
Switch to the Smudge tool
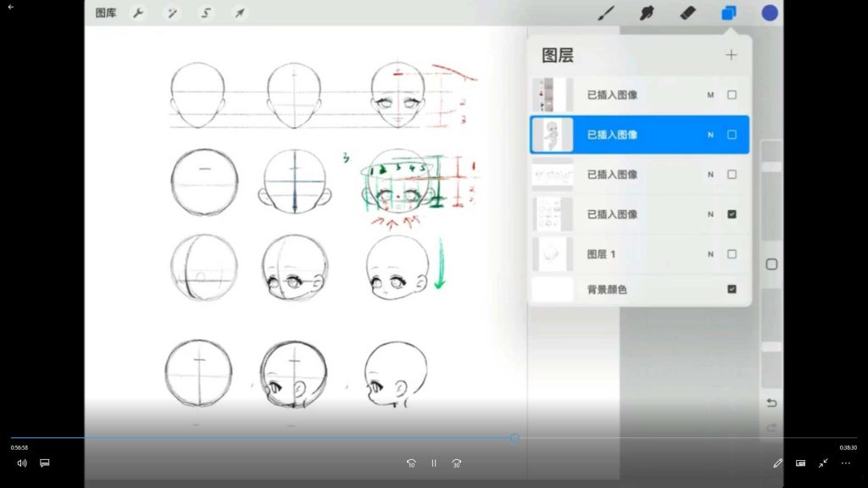[x=646, y=13]
